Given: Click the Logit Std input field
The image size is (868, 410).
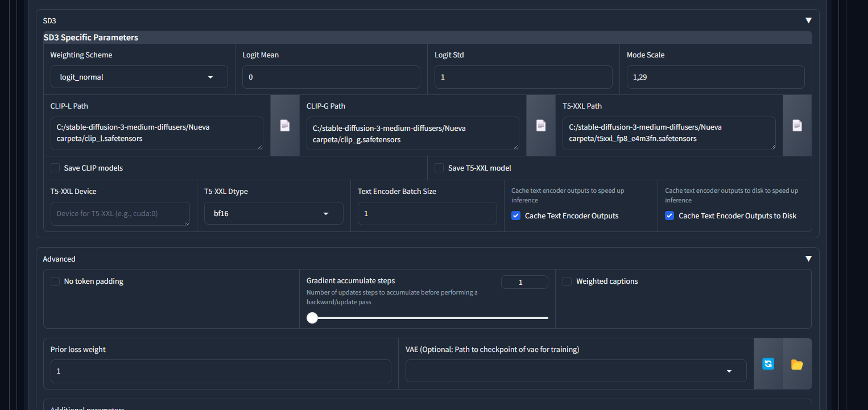Looking at the screenshot, I should coord(523,77).
